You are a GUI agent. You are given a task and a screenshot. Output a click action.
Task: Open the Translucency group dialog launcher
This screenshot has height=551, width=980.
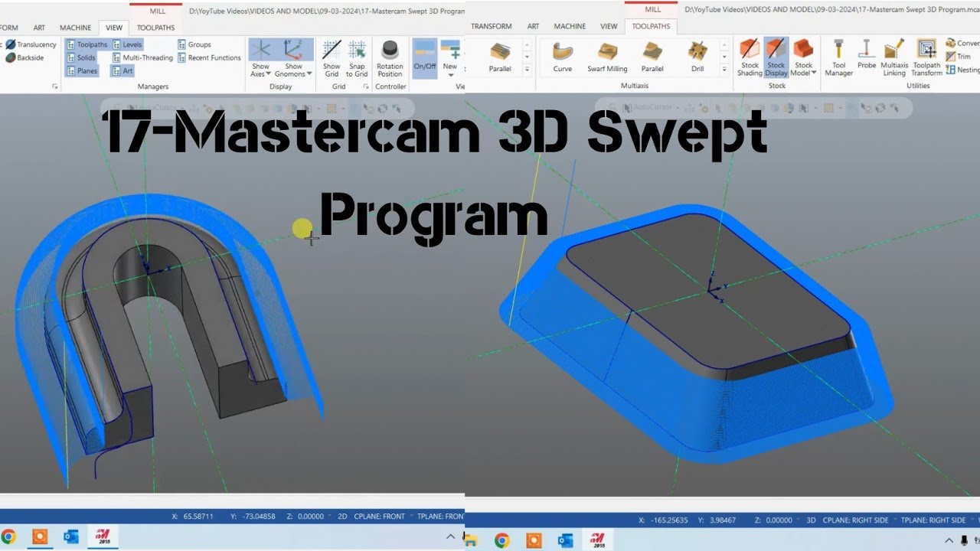[x=55, y=86]
